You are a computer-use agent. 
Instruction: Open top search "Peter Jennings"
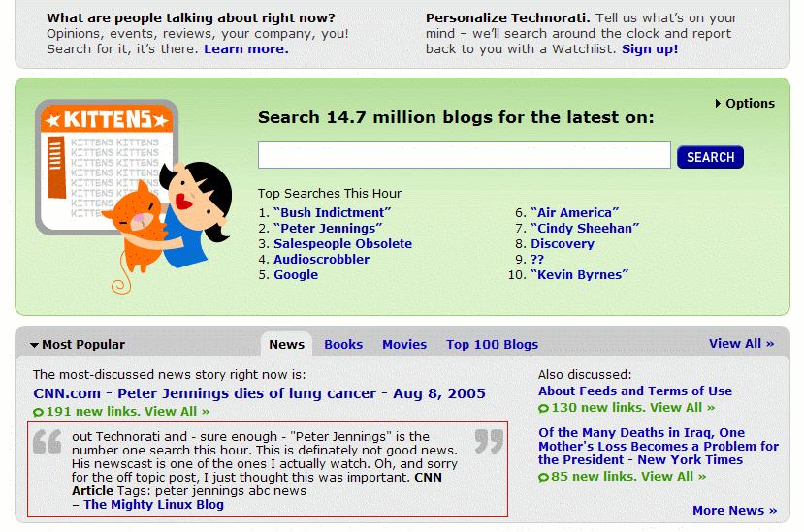click(x=328, y=229)
